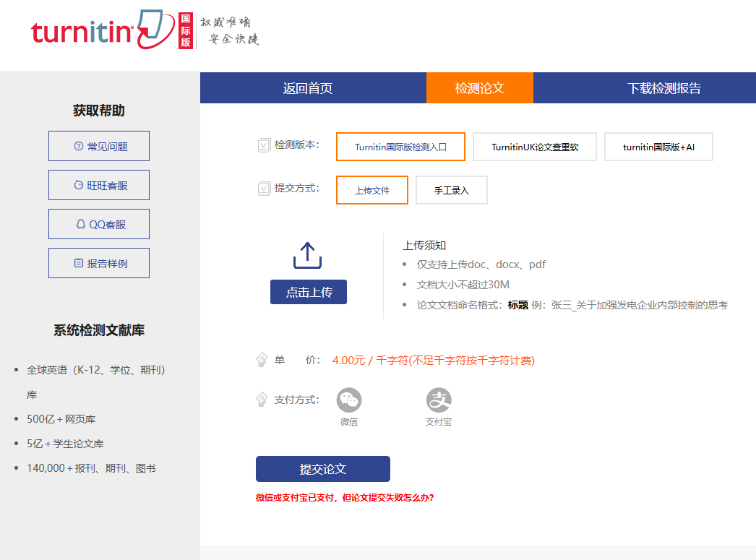
Task: Click 系统检测文献库 heading
Action: click(x=99, y=331)
